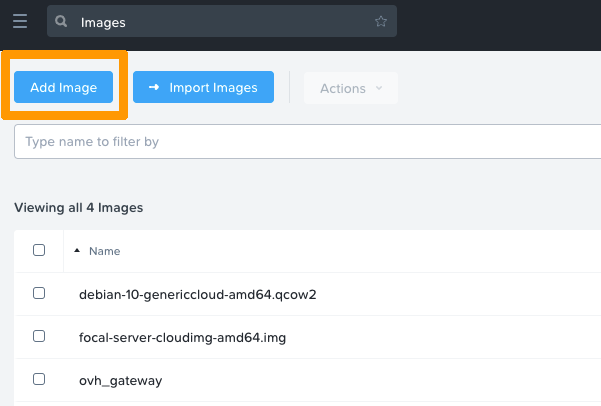Click the Add Image button
601x406 pixels.
point(64,88)
